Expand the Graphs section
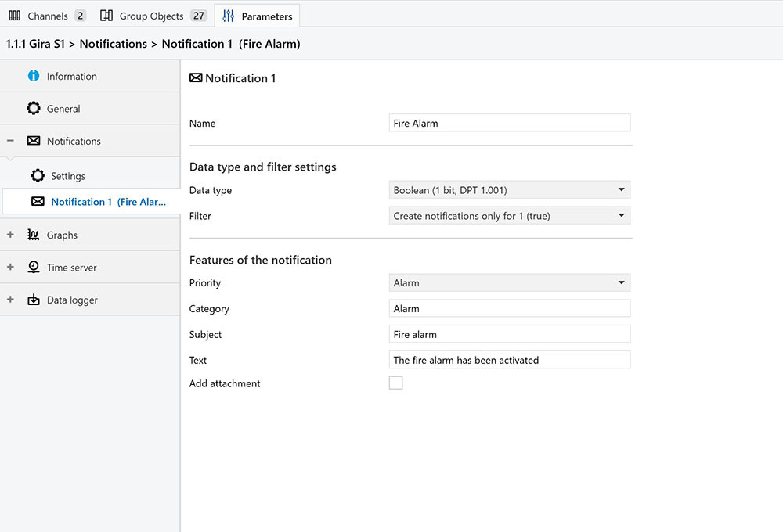The height and width of the screenshot is (532, 783). (10, 235)
